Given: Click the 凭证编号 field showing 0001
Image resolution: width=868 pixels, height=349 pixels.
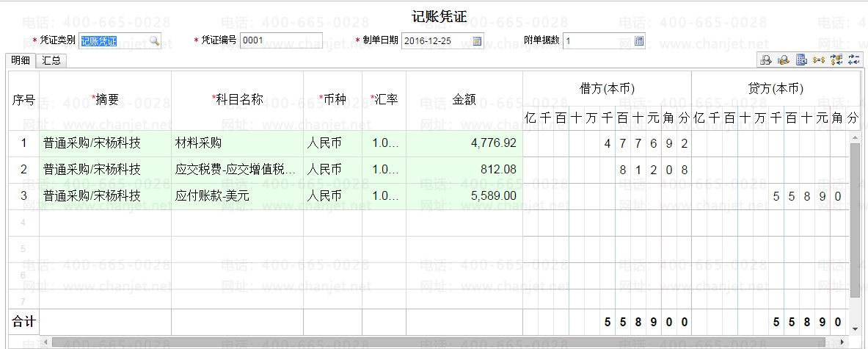Looking at the screenshot, I should [x=281, y=40].
